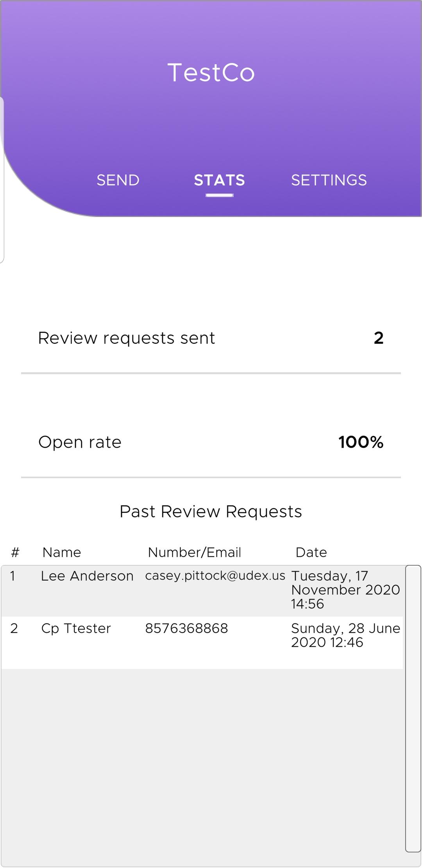Click the 100% open rate value
This screenshot has height=868, width=422.
click(x=361, y=442)
